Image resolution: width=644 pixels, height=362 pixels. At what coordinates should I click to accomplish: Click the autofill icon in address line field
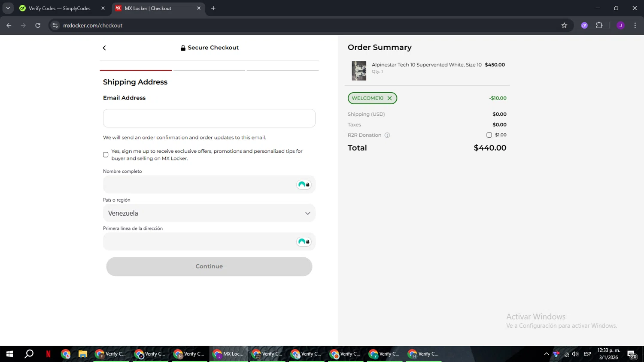[304, 241]
